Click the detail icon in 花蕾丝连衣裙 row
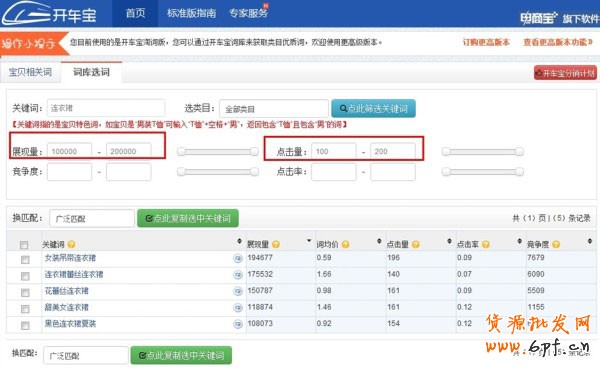Image resolution: width=600 pixels, height=368 pixels. (x=238, y=291)
